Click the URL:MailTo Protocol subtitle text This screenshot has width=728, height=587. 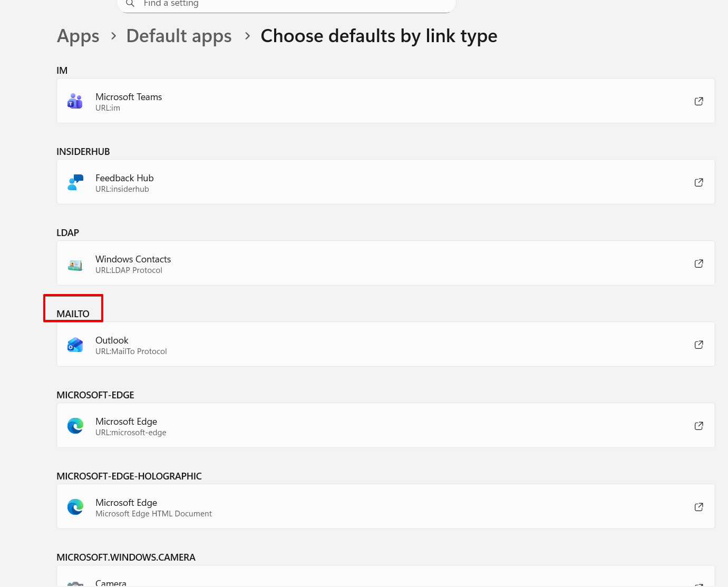(131, 351)
